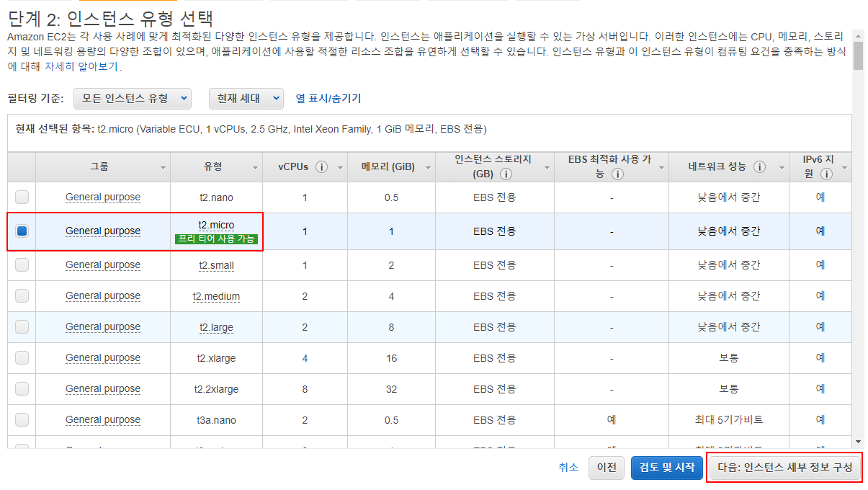Open General purpose link in t2.2xlarge row
This screenshot has width=868, height=490.
(103, 388)
